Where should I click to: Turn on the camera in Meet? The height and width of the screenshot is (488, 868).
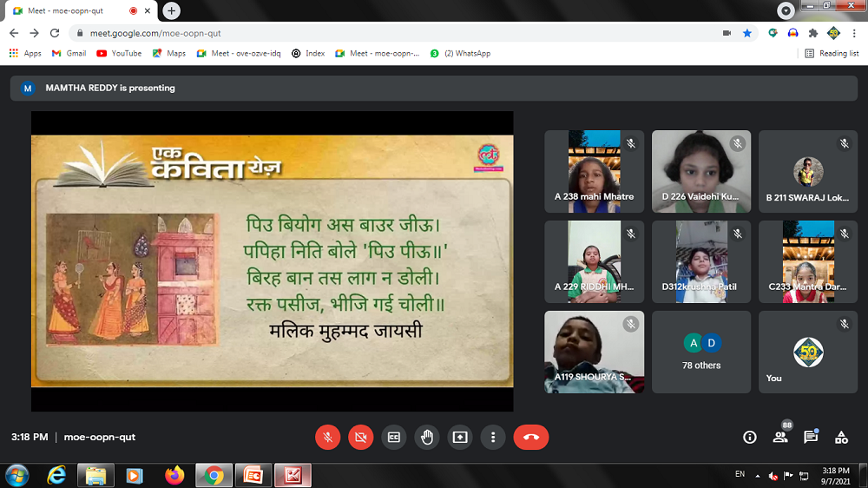pyautogui.click(x=361, y=438)
